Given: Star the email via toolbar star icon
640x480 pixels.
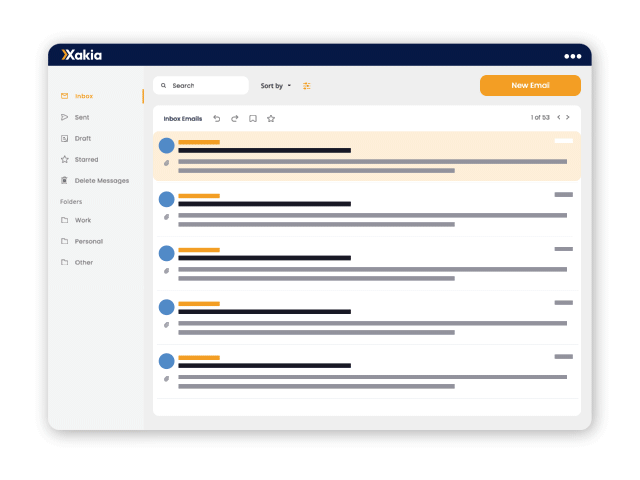Looking at the screenshot, I should (271, 118).
